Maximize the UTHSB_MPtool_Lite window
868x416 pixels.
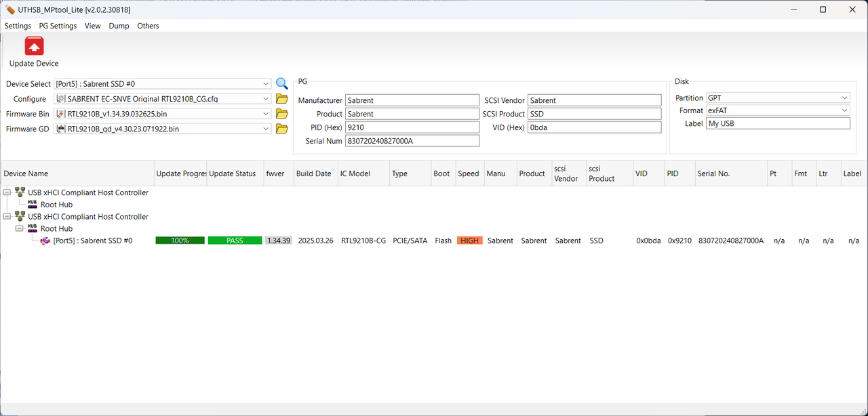point(823,9)
